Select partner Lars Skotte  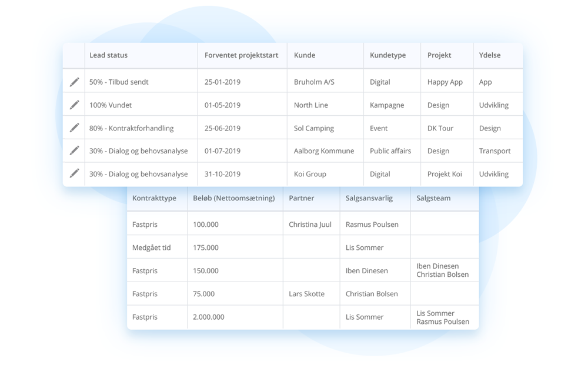click(311, 294)
